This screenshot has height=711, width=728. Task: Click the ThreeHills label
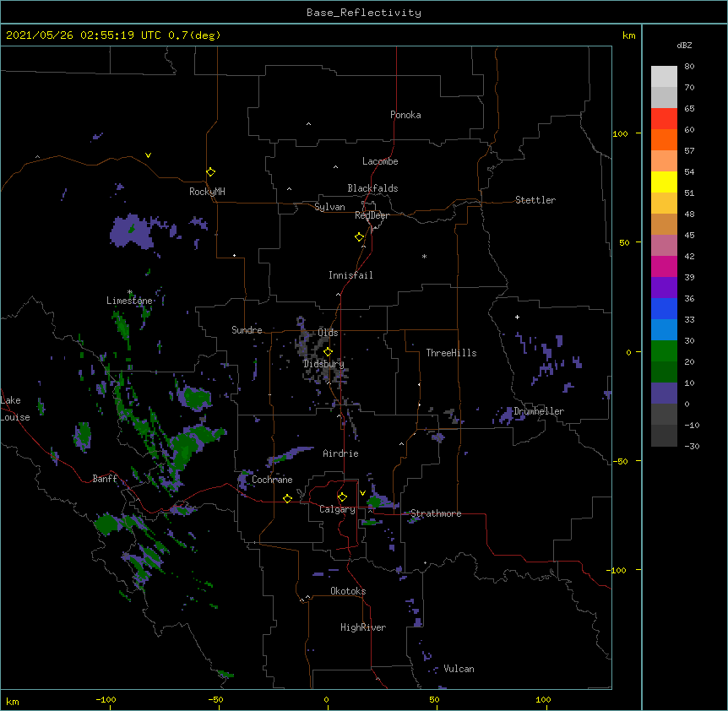[x=451, y=353]
